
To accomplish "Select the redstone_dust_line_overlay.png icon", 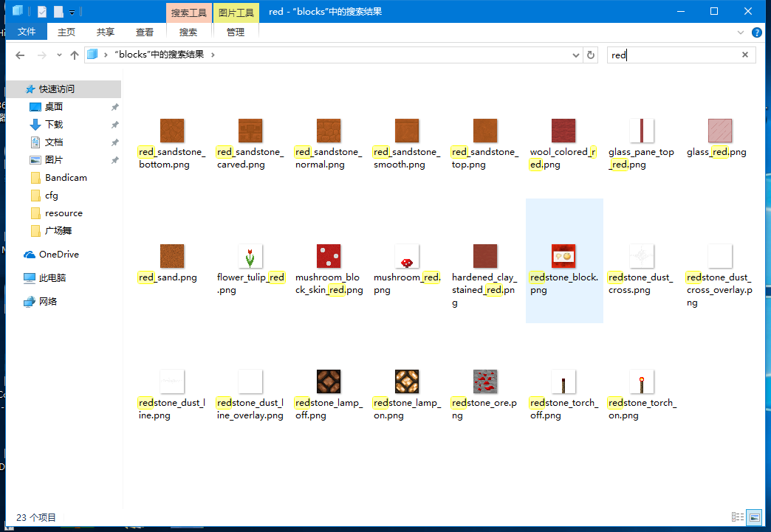I will tap(250, 381).
